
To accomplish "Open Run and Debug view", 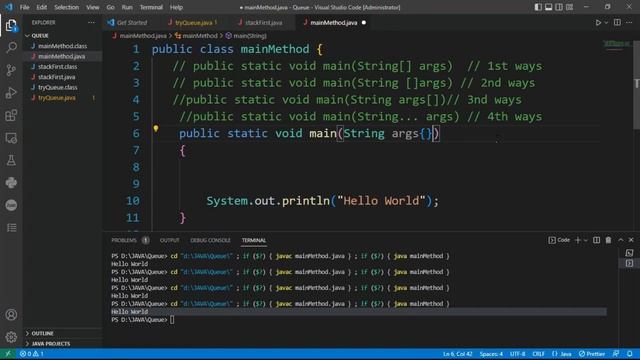I will (11, 93).
